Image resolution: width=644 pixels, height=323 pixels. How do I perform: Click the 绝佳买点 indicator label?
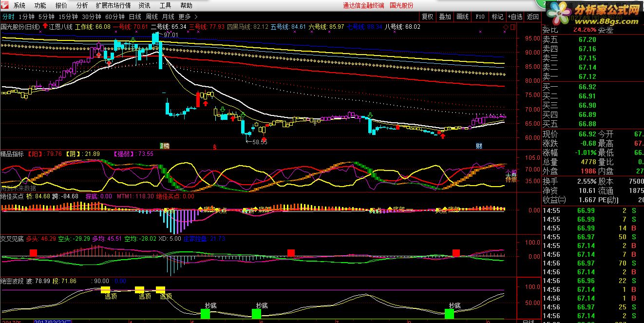point(12,196)
